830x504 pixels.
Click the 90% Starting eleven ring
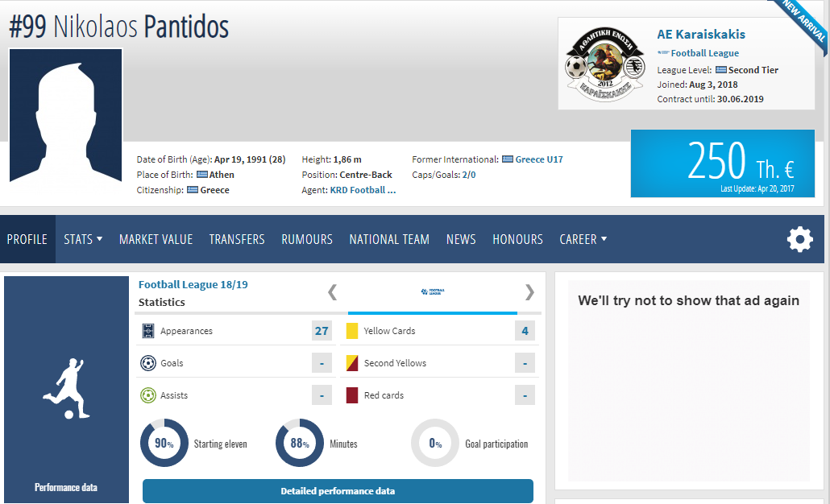(164, 443)
